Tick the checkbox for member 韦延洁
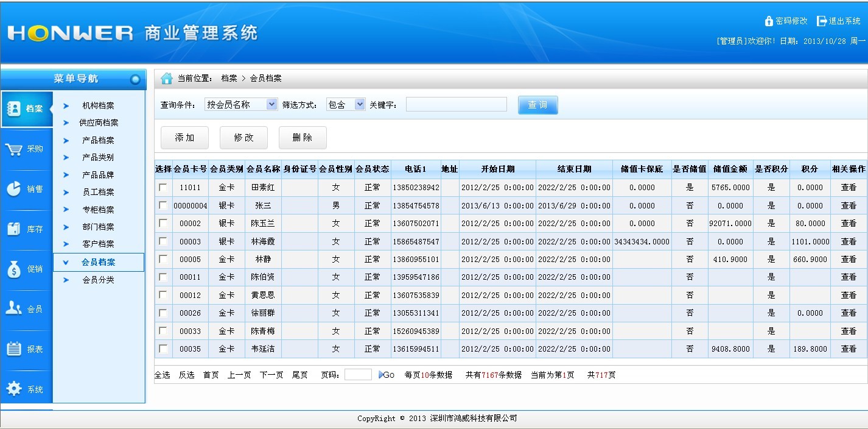Image resolution: width=868 pixels, height=429 pixels. pyautogui.click(x=163, y=349)
